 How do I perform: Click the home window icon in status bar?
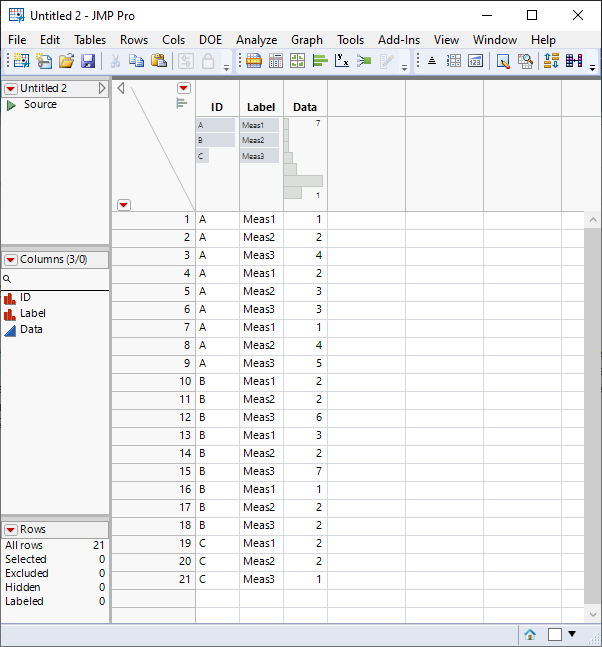click(x=530, y=634)
